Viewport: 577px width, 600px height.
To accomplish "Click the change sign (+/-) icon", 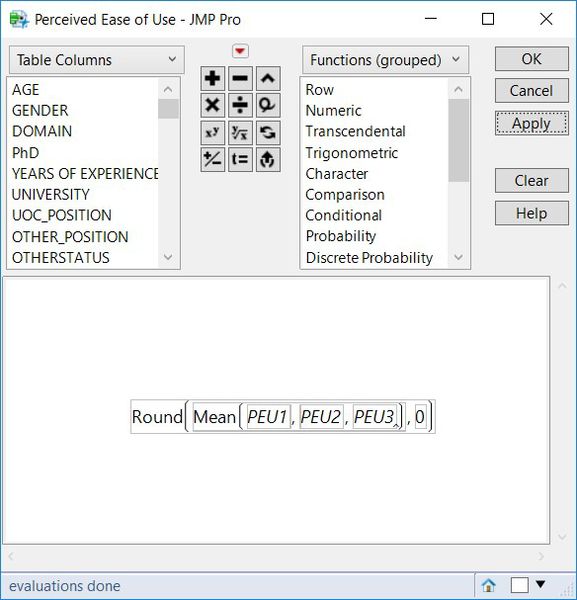I will 212,159.
